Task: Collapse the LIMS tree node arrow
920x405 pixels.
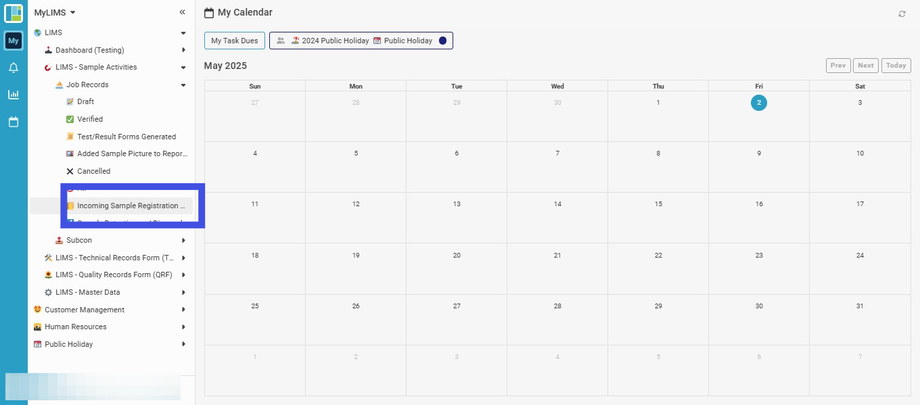Action: pyautogui.click(x=183, y=33)
